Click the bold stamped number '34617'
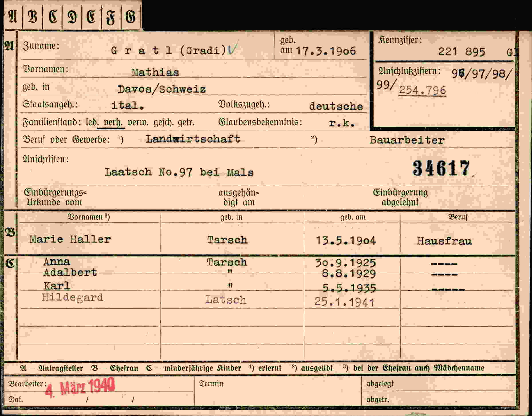The width and height of the screenshot is (532, 416). pos(441,168)
